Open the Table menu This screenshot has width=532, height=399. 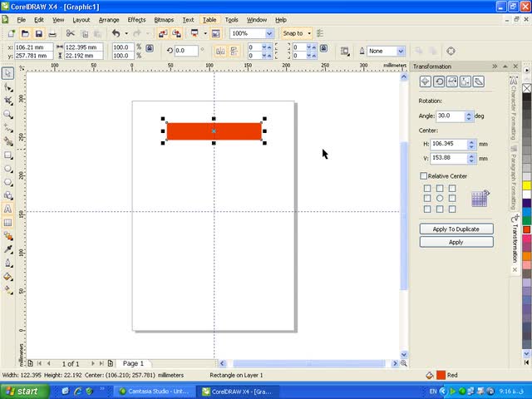click(x=209, y=20)
